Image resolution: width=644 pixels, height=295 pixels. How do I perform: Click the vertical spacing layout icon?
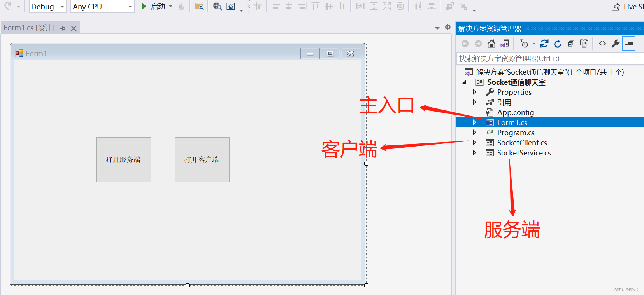tap(431, 6)
